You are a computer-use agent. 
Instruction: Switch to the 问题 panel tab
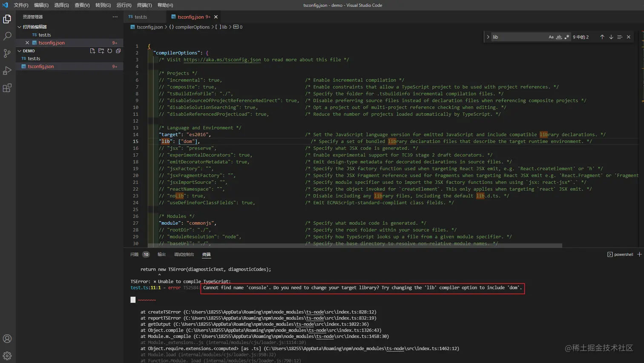135,254
